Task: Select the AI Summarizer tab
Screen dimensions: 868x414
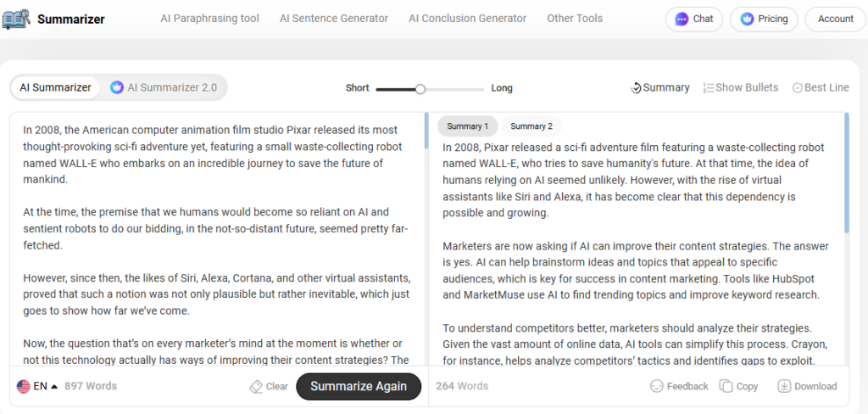Action: click(55, 87)
